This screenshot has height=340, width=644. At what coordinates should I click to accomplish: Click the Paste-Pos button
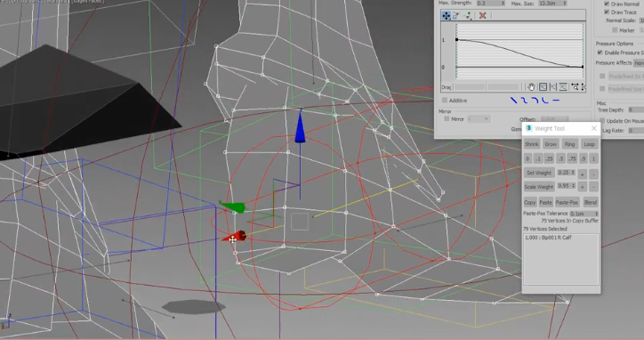click(x=567, y=202)
